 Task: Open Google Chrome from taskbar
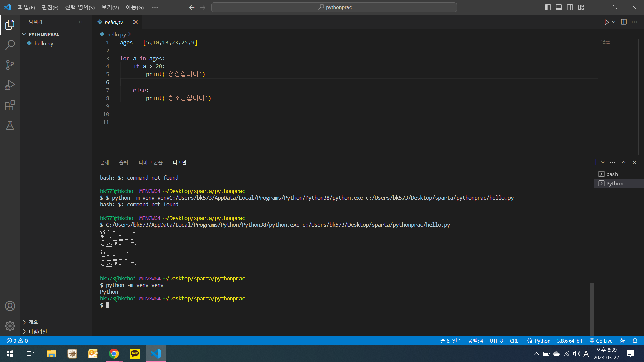114,354
